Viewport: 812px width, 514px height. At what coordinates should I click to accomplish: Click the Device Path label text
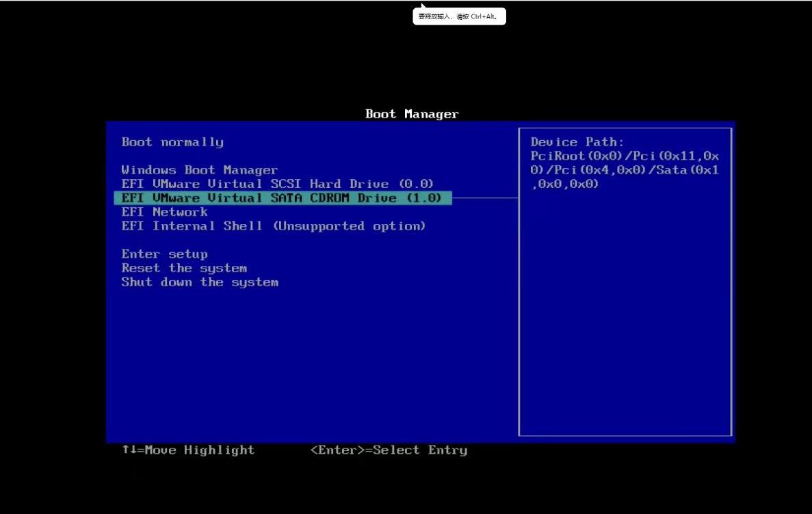tap(577, 142)
